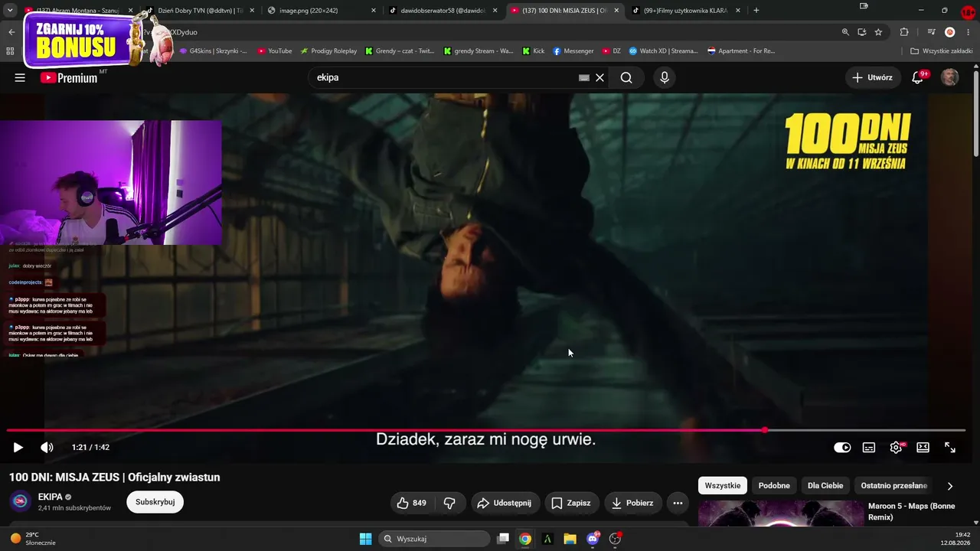Image resolution: width=980 pixels, height=551 pixels.
Task: Select the Ostatnio przesłane filter chip
Action: click(x=893, y=485)
